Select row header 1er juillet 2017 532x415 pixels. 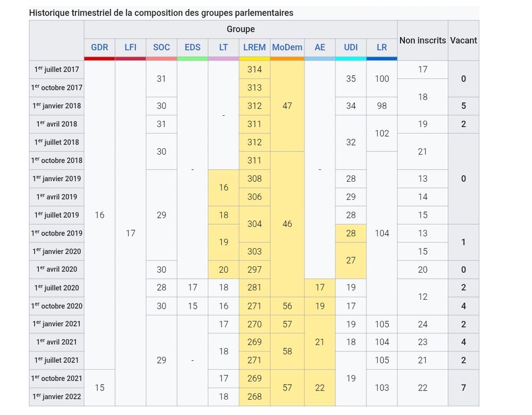pyautogui.click(x=57, y=70)
